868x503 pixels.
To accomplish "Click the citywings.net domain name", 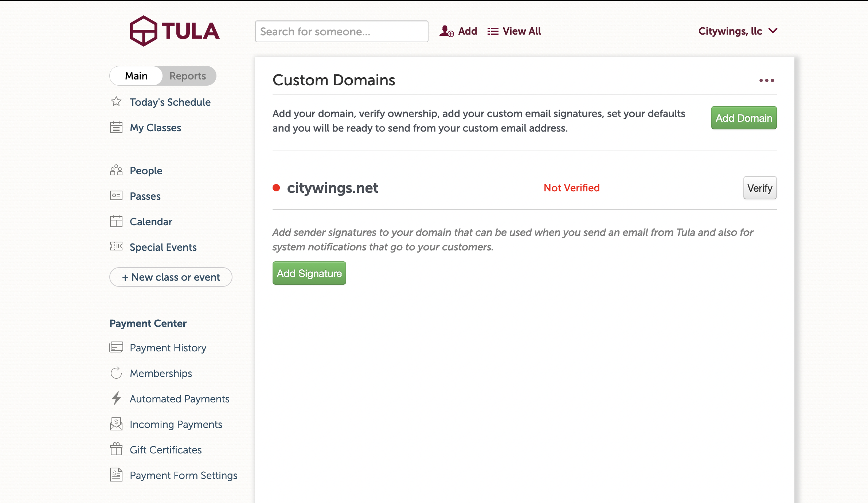I will click(x=332, y=188).
